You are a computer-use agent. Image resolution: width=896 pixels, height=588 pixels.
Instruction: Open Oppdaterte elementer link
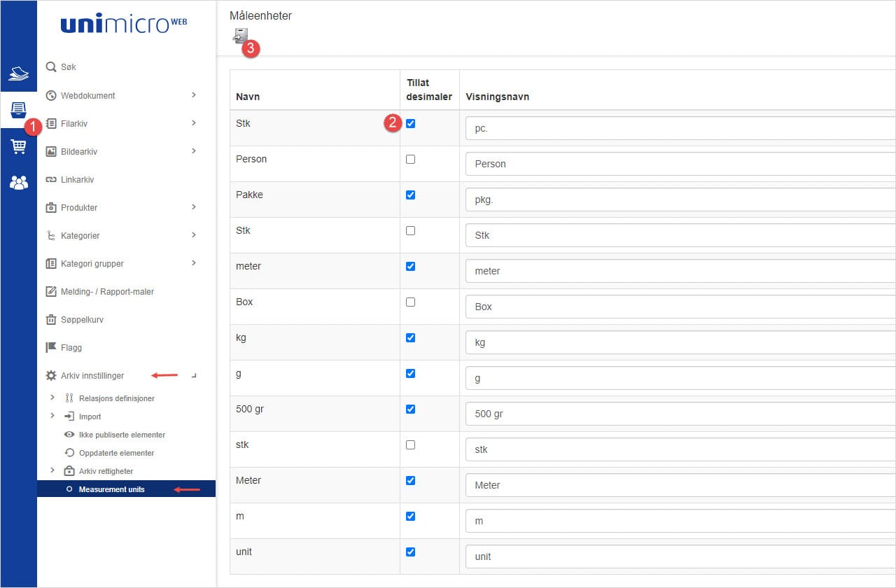coord(116,453)
